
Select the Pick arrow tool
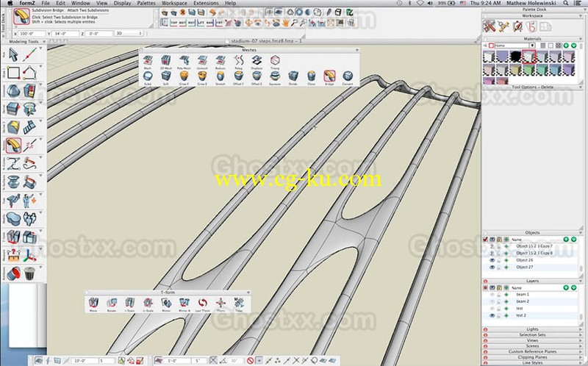13,54
